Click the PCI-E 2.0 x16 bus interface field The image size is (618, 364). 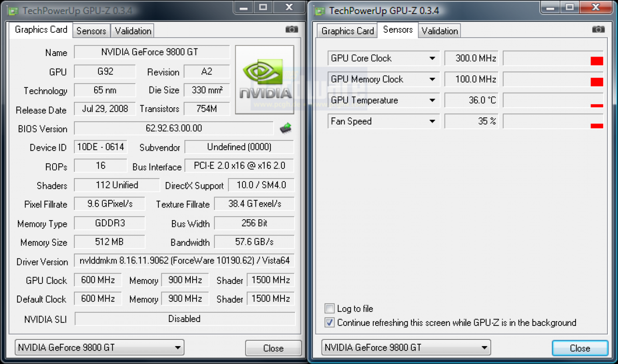click(239, 166)
